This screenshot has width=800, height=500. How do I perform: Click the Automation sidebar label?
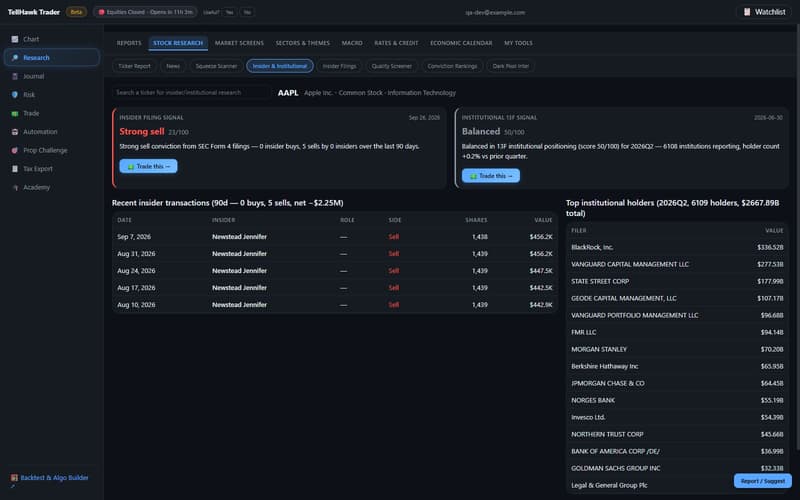(40, 132)
